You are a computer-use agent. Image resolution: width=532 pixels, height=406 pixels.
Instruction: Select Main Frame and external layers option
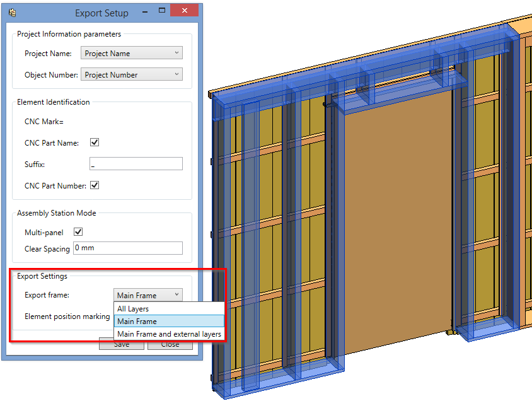pyautogui.click(x=168, y=334)
